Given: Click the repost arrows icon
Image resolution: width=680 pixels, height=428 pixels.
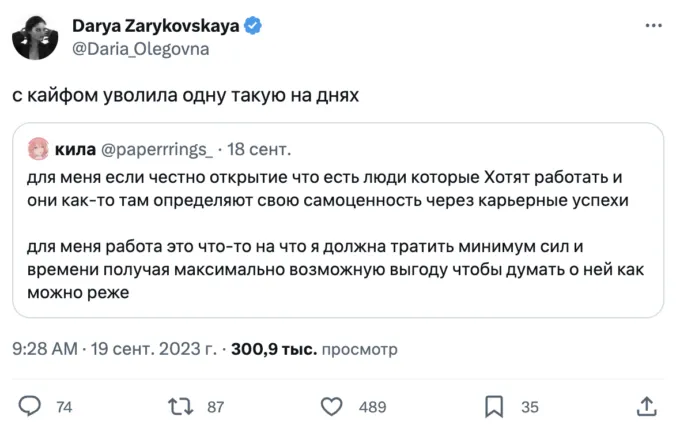Looking at the screenshot, I should click(x=181, y=406).
